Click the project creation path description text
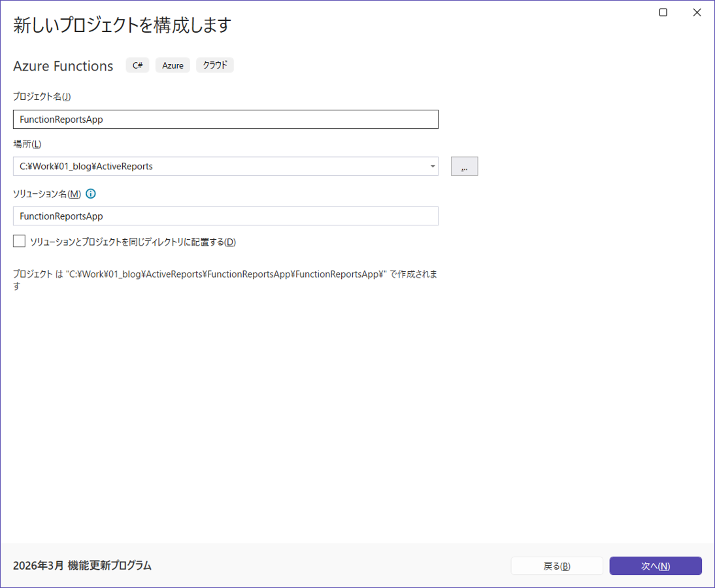Screen dimensions: 715x588 pyautogui.click(x=225, y=280)
